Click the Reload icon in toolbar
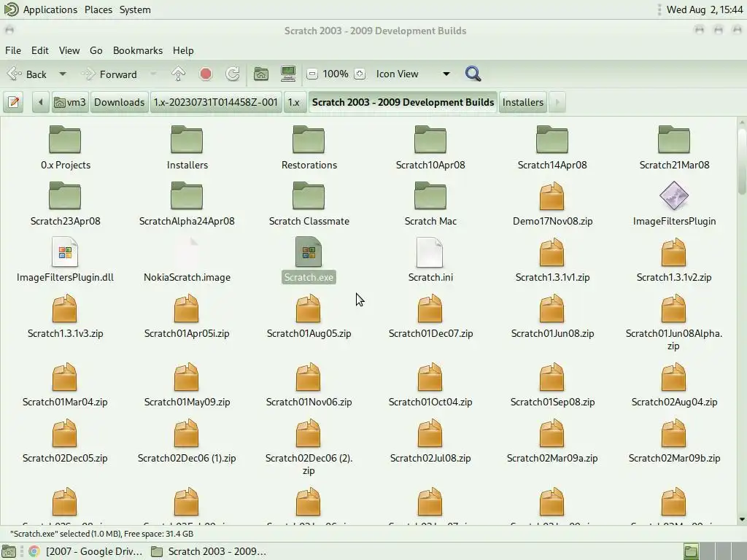This screenshot has height=560, width=747. click(233, 74)
